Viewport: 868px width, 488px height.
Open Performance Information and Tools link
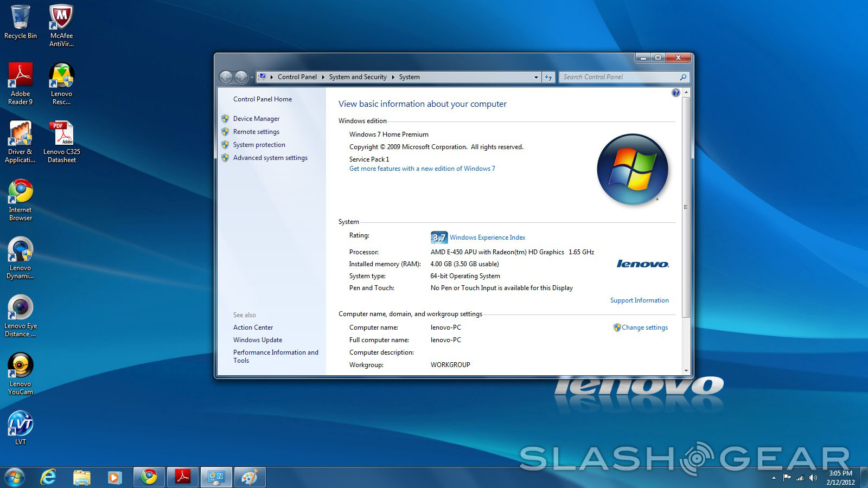276,356
